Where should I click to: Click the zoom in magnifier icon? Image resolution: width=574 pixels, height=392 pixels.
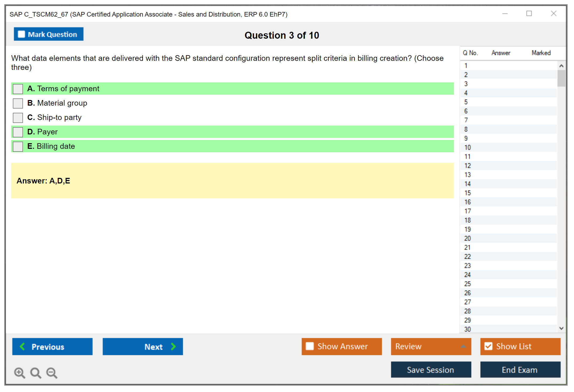pos(19,373)
